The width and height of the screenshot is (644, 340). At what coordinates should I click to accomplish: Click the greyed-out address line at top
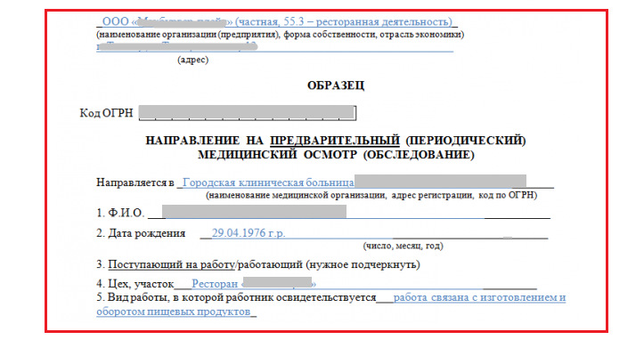[x=177, y=46]
